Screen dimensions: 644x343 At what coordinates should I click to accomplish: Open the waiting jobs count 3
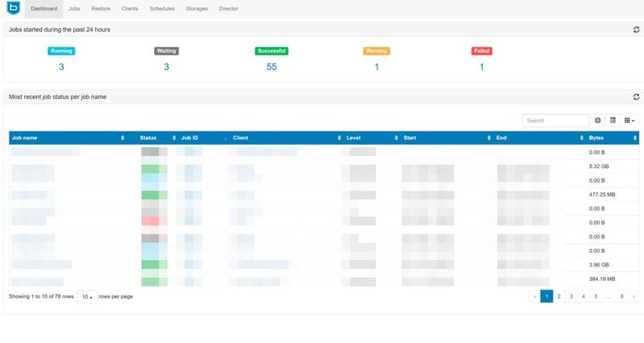(x=167, y=67)
